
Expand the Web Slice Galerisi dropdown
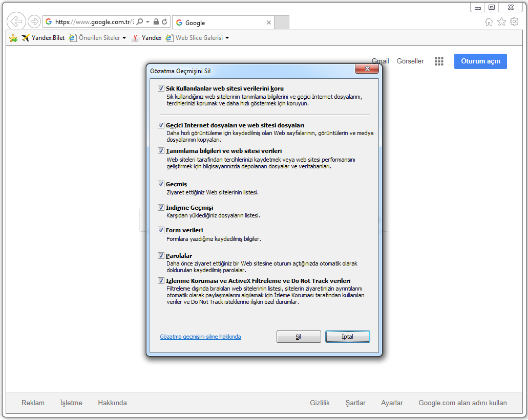[x=227, y=38]
